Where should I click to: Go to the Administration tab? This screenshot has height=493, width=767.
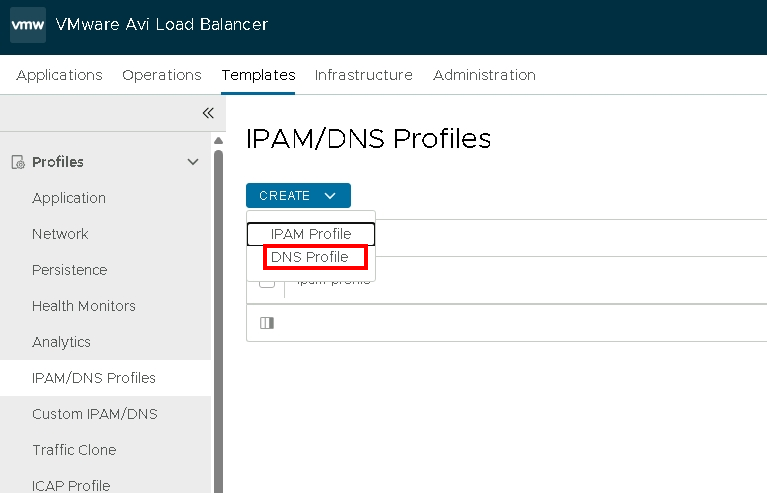pyautogui.click(x=484, y=75)
